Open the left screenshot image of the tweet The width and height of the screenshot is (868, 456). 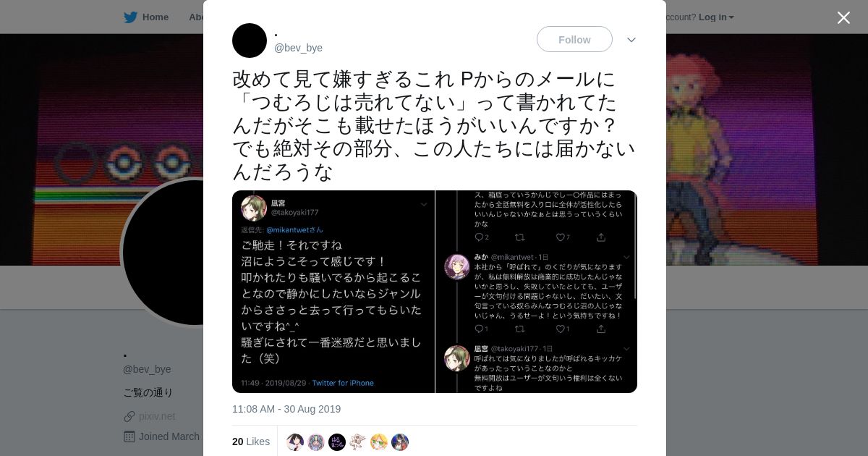(x=333, y=292)
